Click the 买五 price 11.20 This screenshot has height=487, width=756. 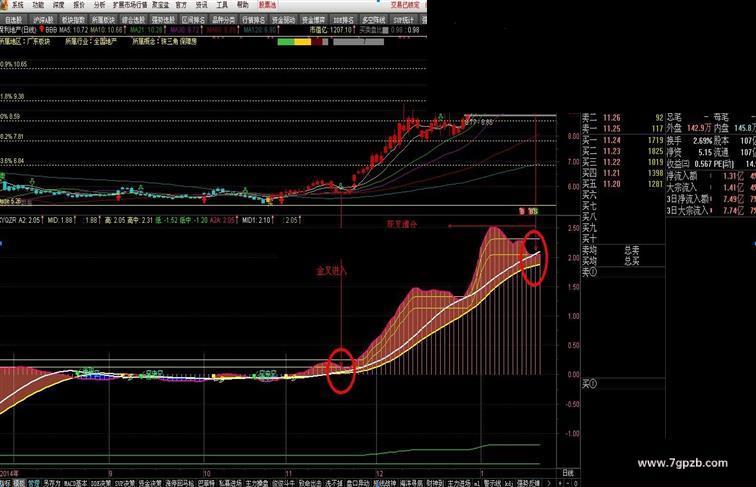(612, 184)
